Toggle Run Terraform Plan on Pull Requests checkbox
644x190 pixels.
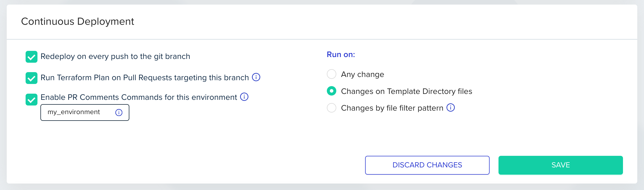[32, 78]
